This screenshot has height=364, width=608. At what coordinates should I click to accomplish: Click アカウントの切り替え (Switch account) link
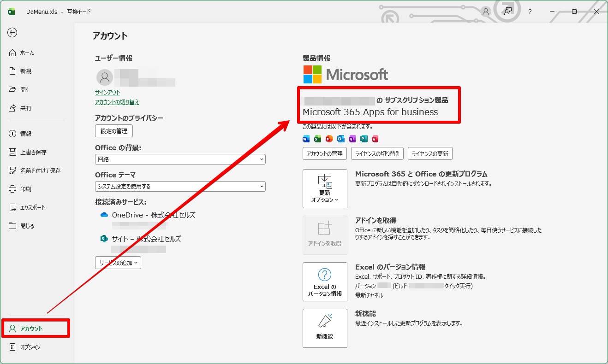pyautogui.click(x=117, y=102)
